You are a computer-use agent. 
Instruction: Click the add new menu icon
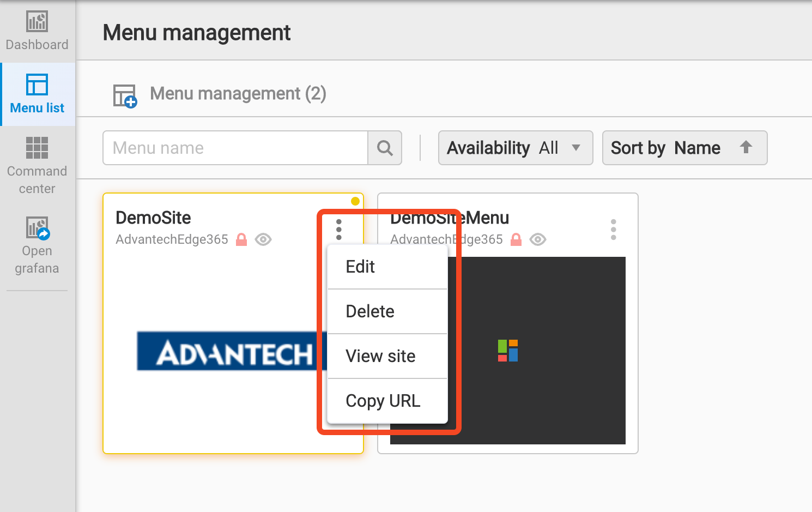pyautogui.click(x=125, y=96)
